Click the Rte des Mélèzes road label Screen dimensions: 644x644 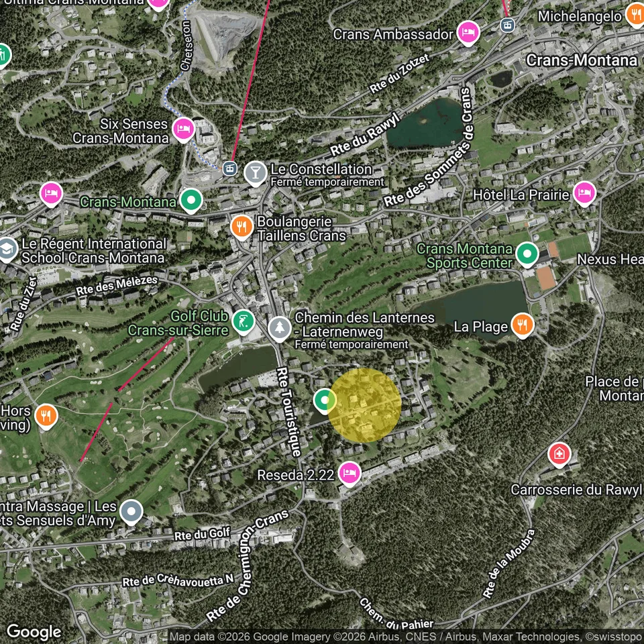[117, 285]
